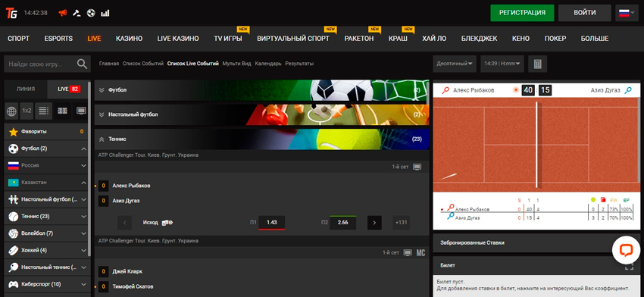Click the tennis ball sport icon in sidebar

(14, 216)
